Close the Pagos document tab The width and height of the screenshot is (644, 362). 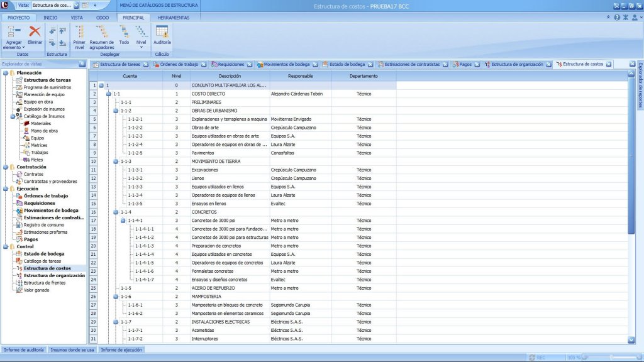click(478, 64)
